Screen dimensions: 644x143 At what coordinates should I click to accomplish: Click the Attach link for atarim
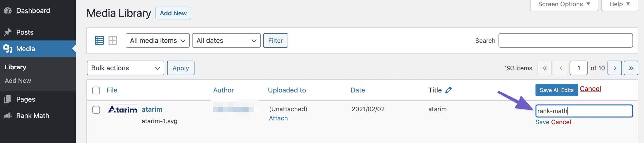click(278, 118)
